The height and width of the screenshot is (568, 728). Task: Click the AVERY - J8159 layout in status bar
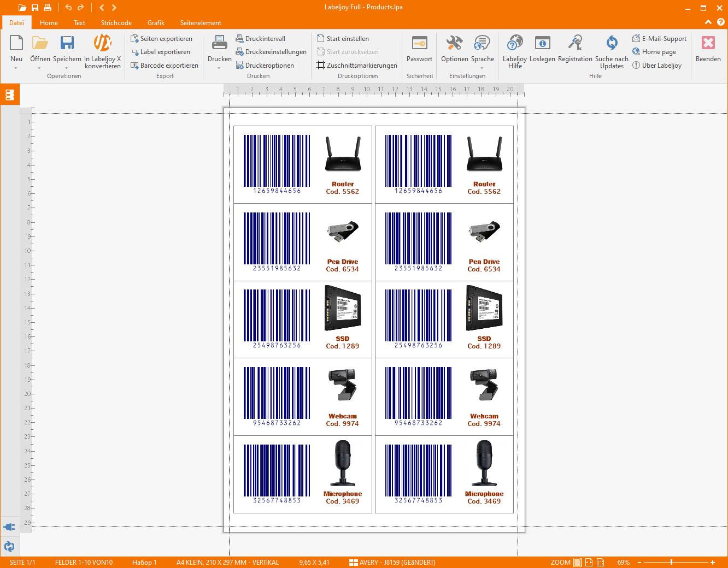point(392,562)
